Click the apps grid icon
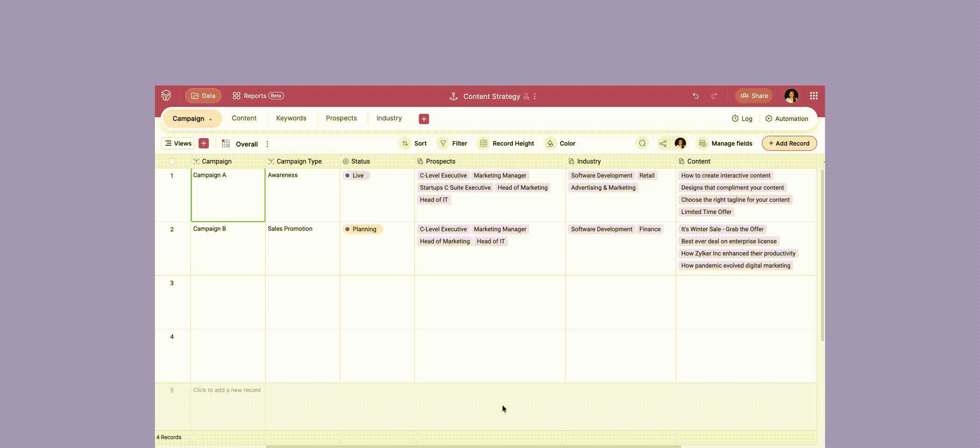Viewport: 980px width, 448px height. [814, 96]
